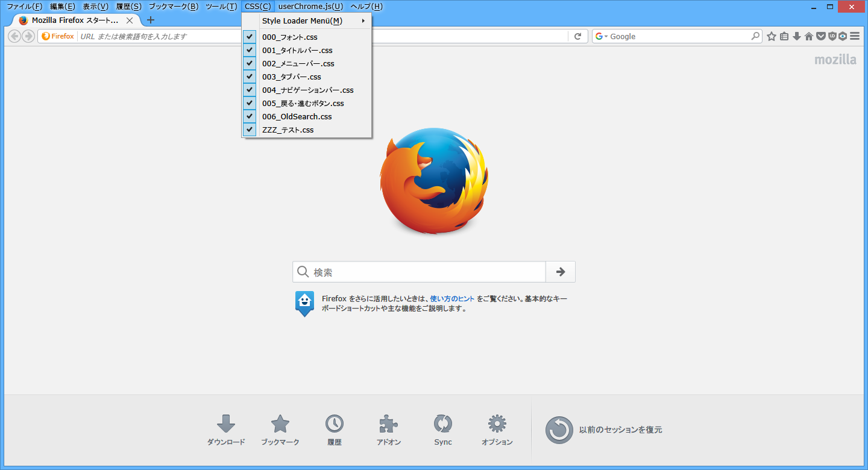Screen dimensions: 868x470
Task: Open the ツール menu
Action: point(221,7)
